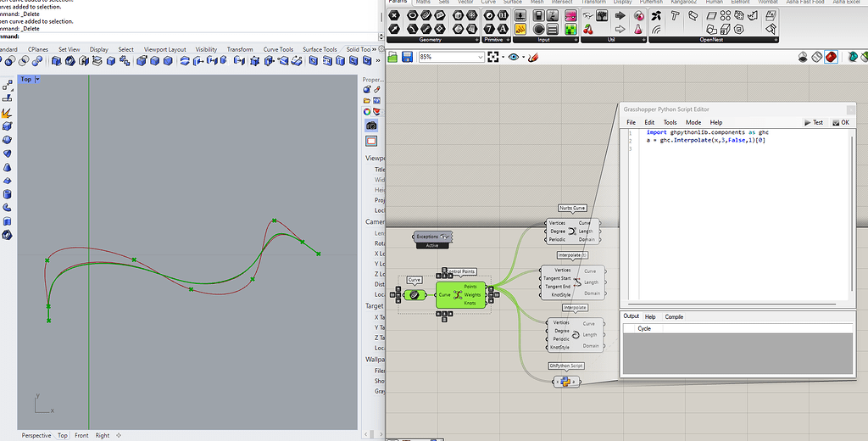Click OK in the Python Script Editor

click(840, 122)
